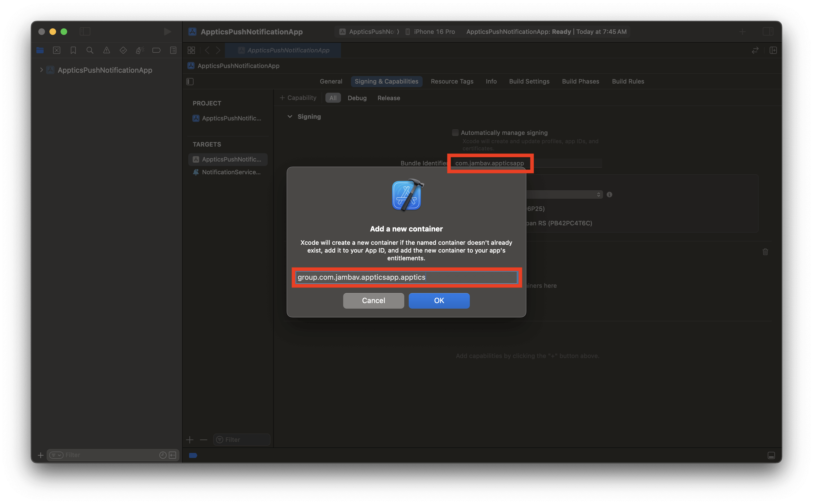Collapse the Signing section
The image size is (813, 504).
click(290, 117)
